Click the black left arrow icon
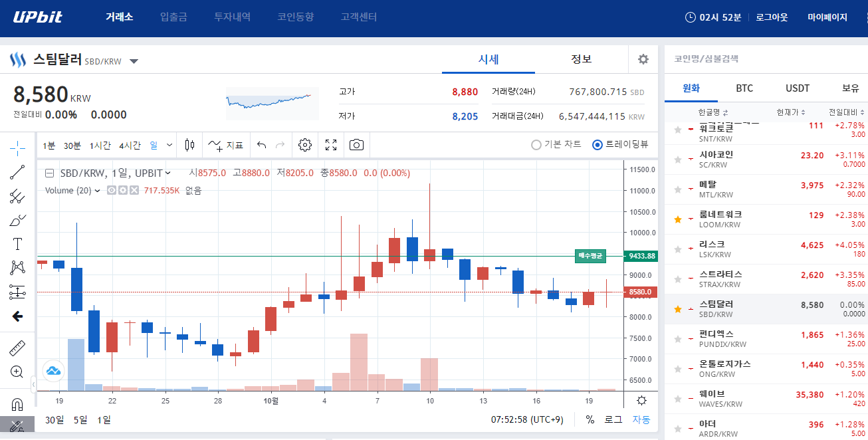The height and width of the screenshot is (440, 868). point(17,316)
